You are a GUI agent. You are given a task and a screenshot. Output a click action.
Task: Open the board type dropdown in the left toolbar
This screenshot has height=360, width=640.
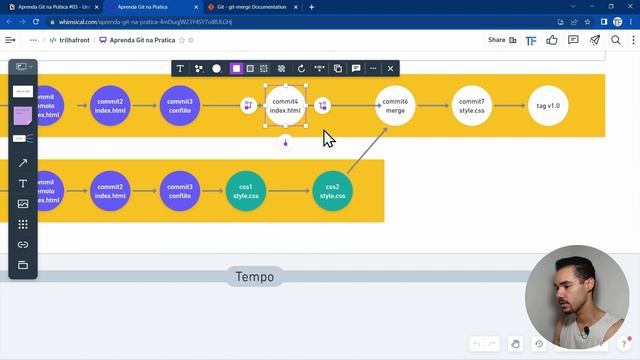23,67
